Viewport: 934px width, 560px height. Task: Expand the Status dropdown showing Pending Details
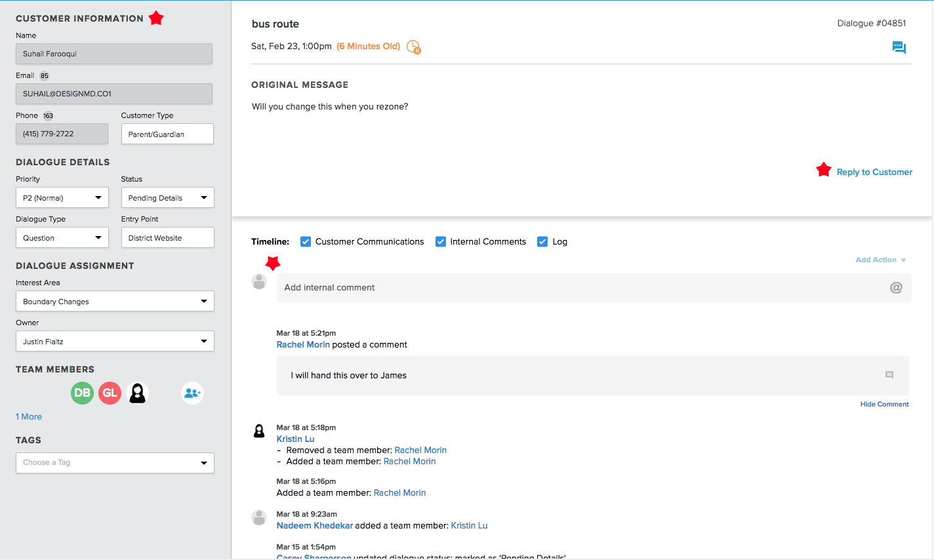(x=167, y=197)
